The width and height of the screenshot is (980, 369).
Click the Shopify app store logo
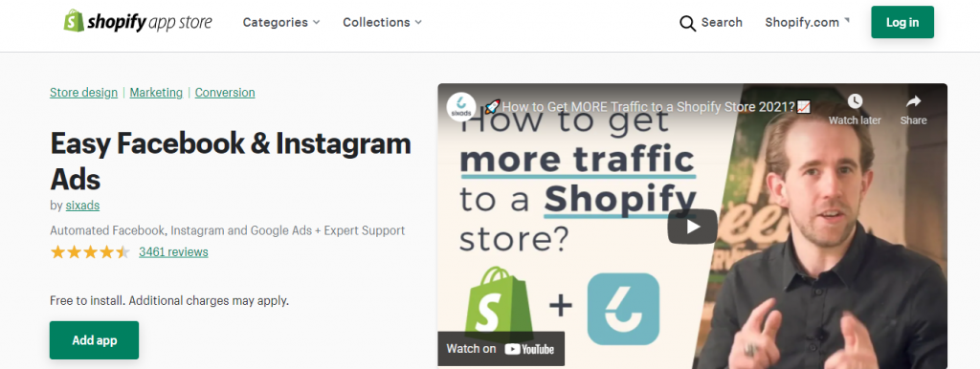138,22
